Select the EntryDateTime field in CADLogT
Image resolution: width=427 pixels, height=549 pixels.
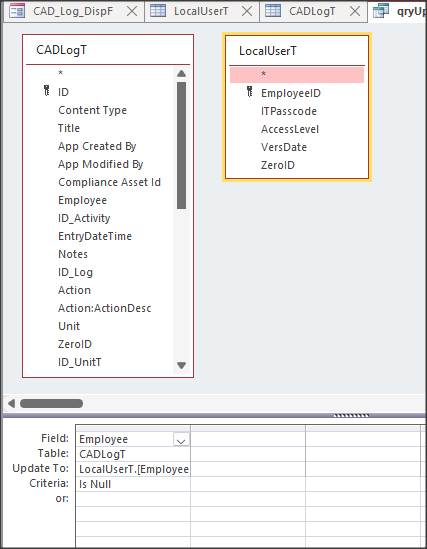click(x=95, y=236)
